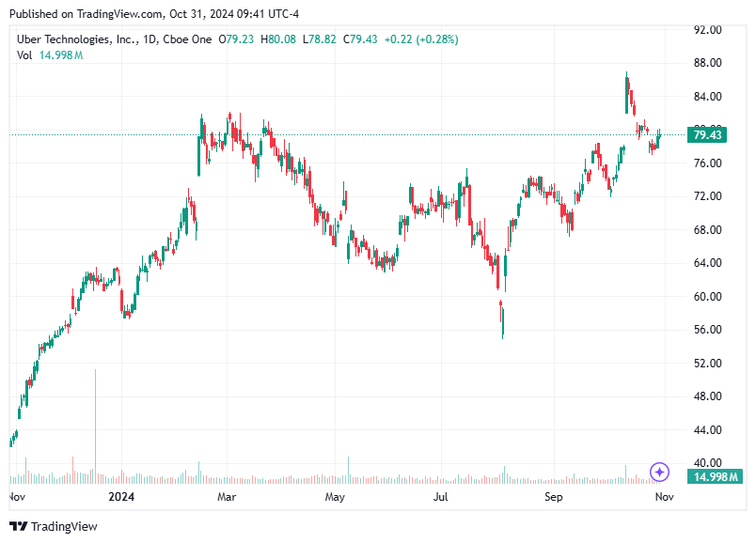Click the 40.00 price axis label
Screen dimensions: 756x543
[707, 463]
